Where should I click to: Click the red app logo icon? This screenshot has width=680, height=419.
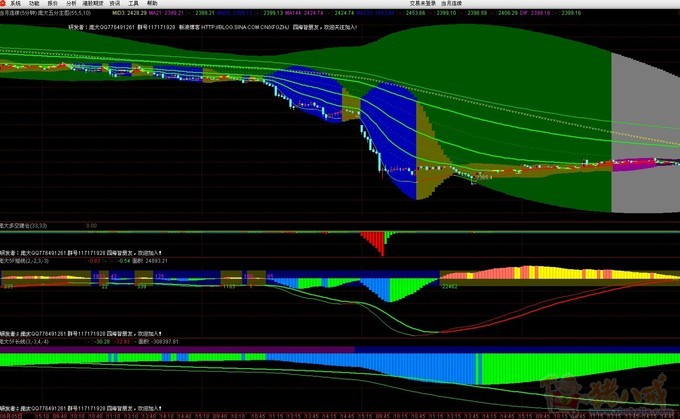pyautogui.click(x=3, y=3)
